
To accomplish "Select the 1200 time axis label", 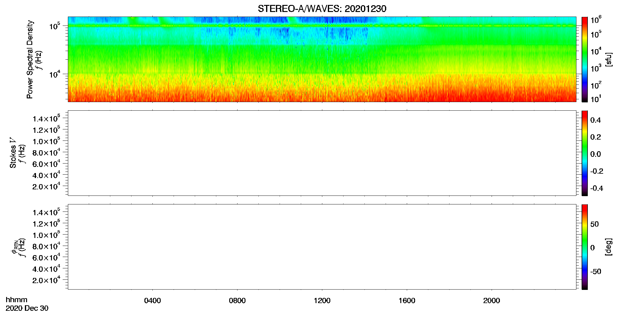I will pos(322,301).
